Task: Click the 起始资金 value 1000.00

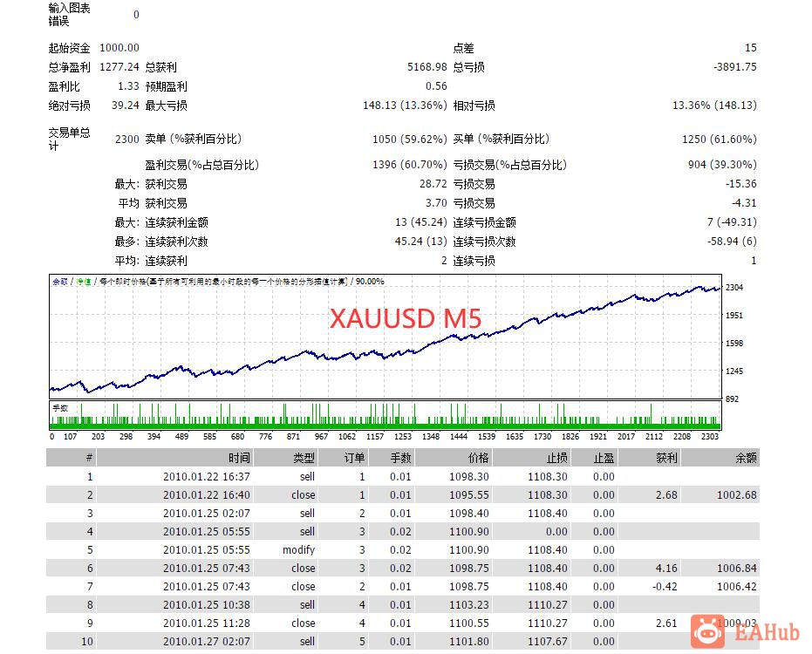Action: coord(119,48)
